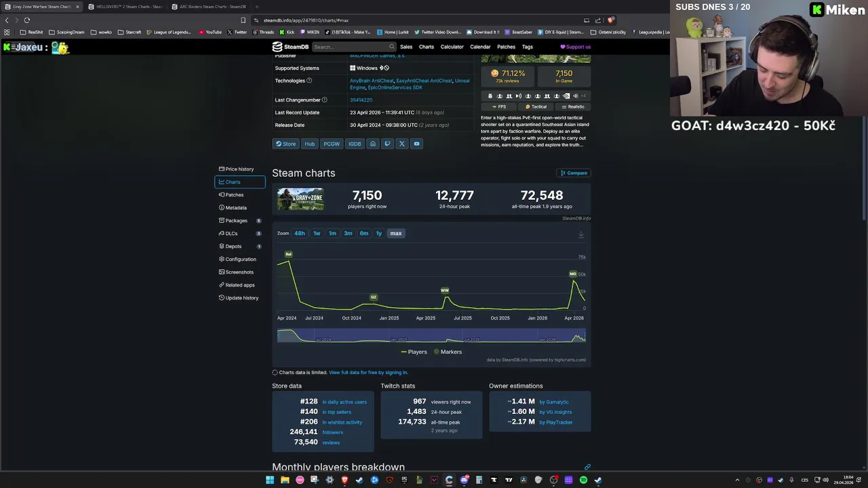This screenshot has height=488, width=868.
Task: Click the search magnifier icon in SteamDB
Action: 391,47
